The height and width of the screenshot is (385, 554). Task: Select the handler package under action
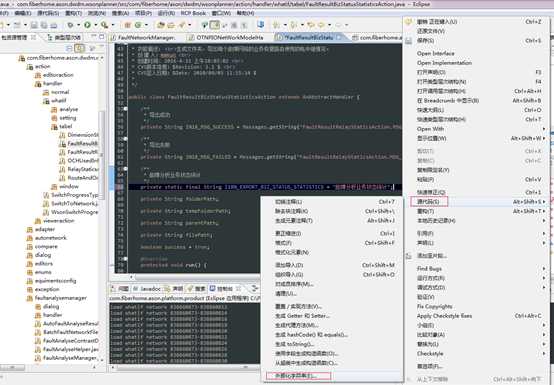[49, 84]
